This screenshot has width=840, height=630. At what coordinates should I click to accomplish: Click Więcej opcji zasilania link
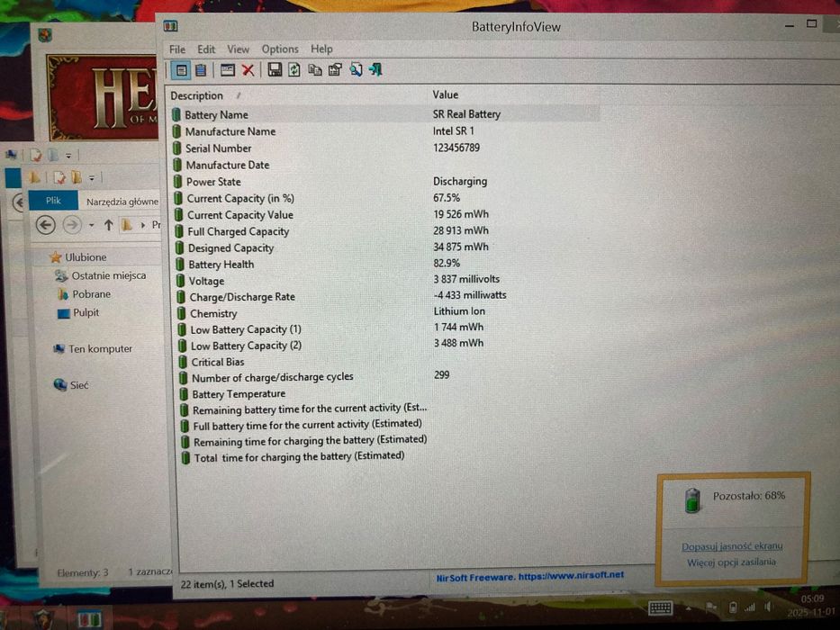731,562
